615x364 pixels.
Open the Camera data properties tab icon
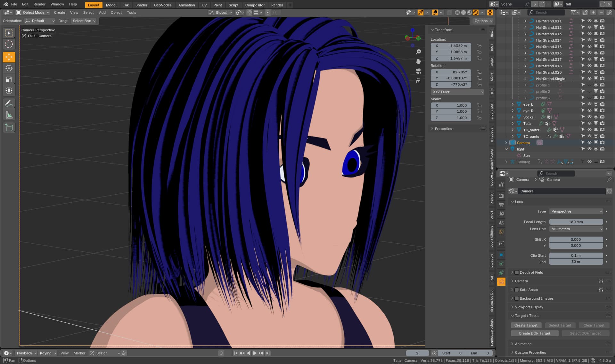coord(501,282)
